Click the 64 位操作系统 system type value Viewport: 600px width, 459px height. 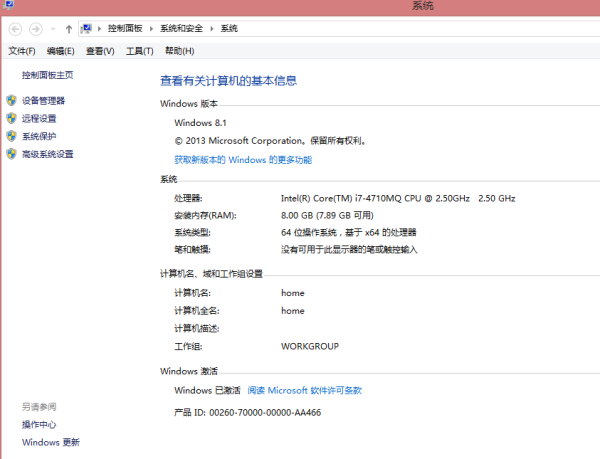(x=349, y=233)
